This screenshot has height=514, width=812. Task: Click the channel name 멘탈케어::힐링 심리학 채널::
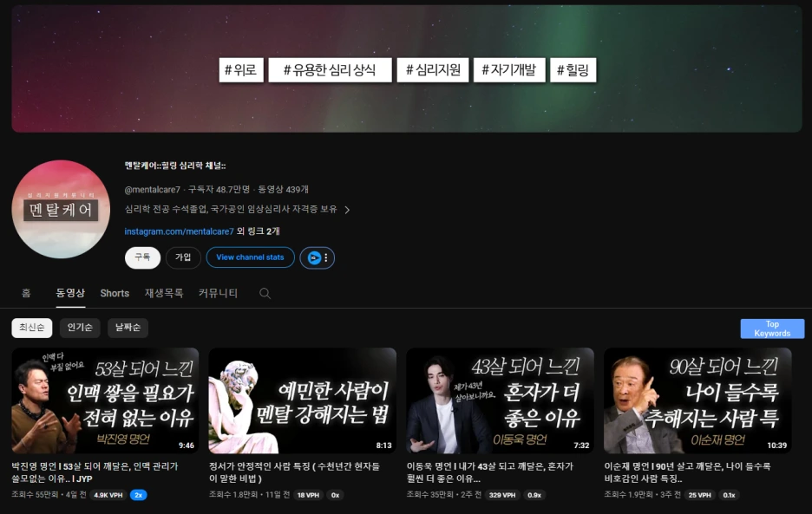175,166
